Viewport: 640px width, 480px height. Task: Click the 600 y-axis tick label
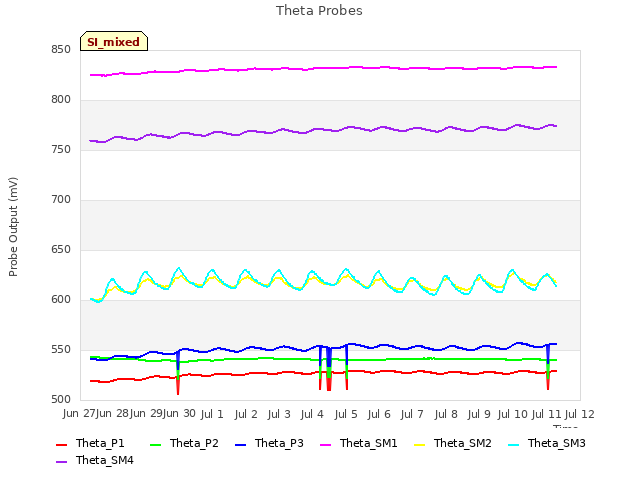click(x=61, y=300)
